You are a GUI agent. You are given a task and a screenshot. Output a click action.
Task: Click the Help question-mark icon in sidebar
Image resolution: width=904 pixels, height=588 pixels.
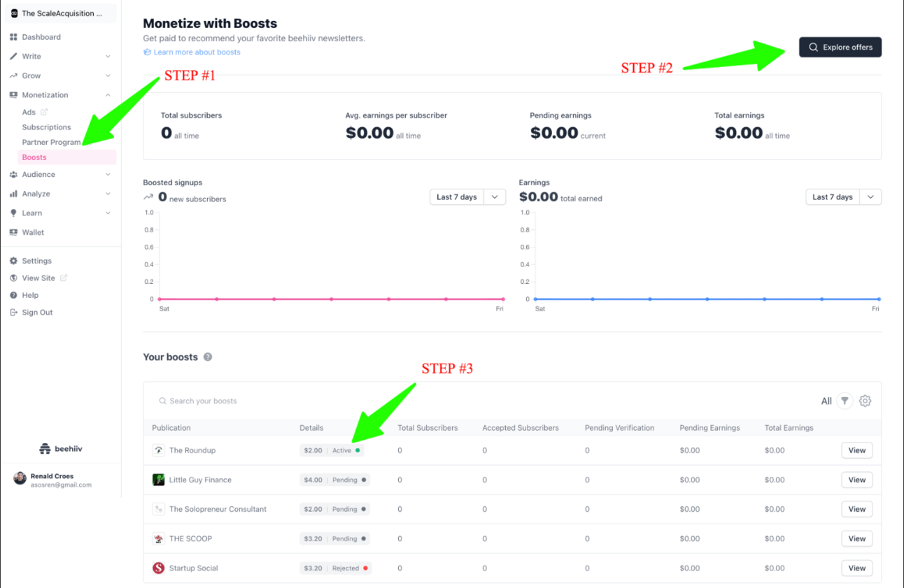click(13, 295)
